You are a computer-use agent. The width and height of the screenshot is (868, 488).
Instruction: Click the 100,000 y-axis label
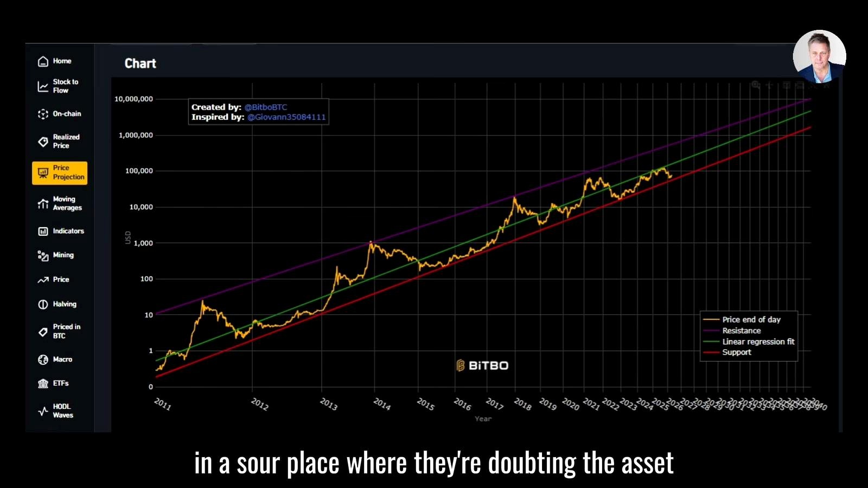[x=139, y=171]
